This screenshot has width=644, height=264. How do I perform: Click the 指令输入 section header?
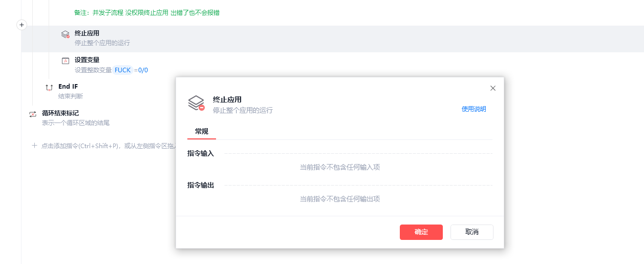(x=201, y=153)
